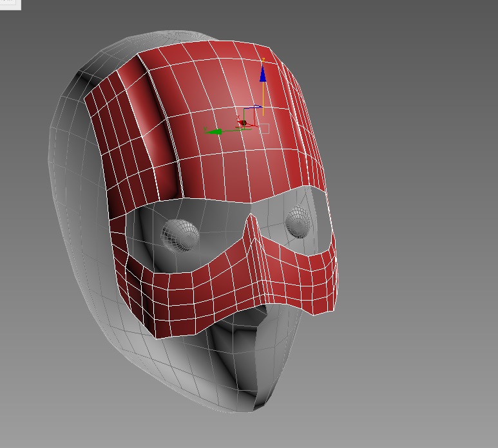
Task: Click the gray square handle beside gizmo
Action: pos(264,129)
